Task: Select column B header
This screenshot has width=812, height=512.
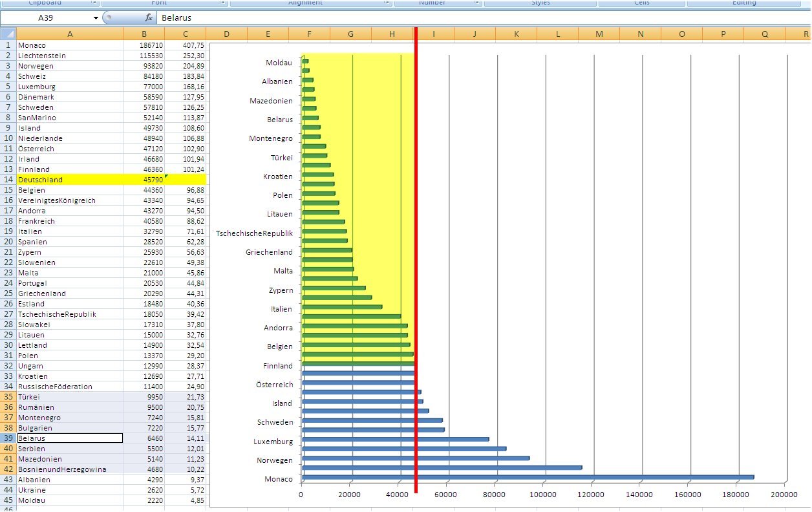Action: [x=144, y=34]
